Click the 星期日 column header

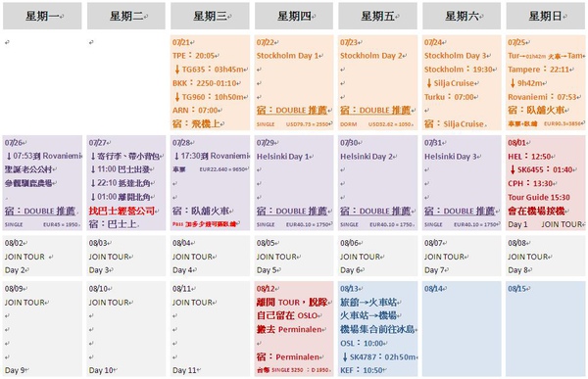(x=546, y=16)
